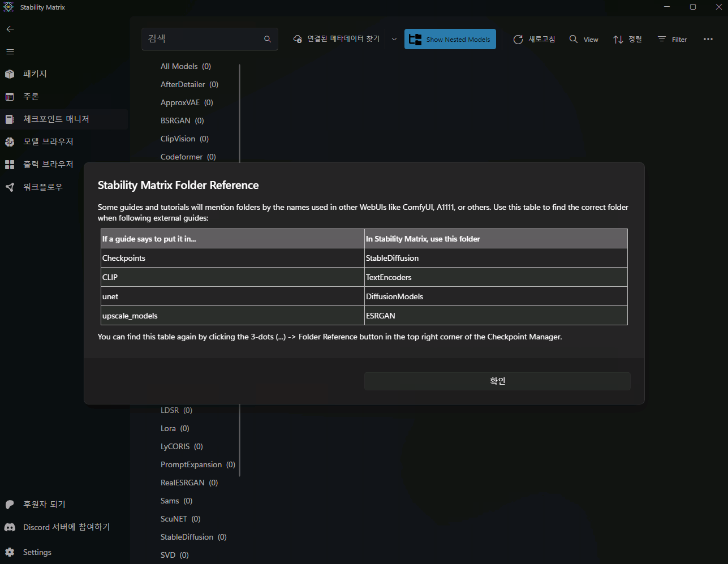The width and height of the screenshot is (728, 564).
Task: Open the 워크플로우 workflows page
Action: [x=42, y=187]
